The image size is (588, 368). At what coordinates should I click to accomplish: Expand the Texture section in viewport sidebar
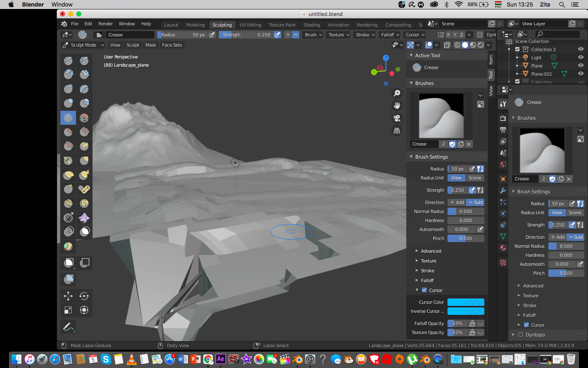tap(428, 261)
